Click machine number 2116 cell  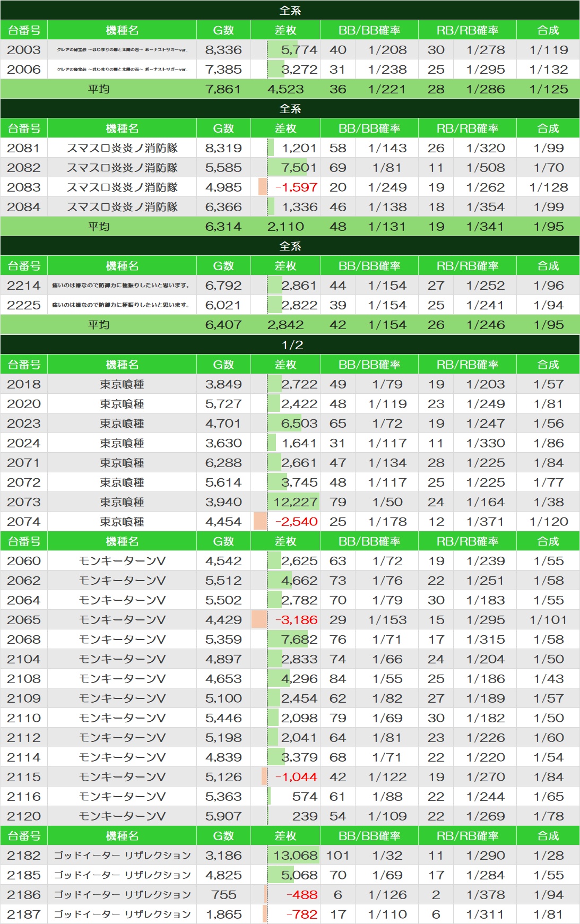(24, 797)
